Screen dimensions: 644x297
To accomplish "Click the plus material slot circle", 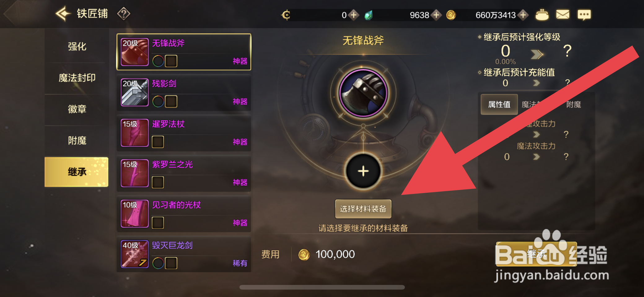I will [363, 171].
